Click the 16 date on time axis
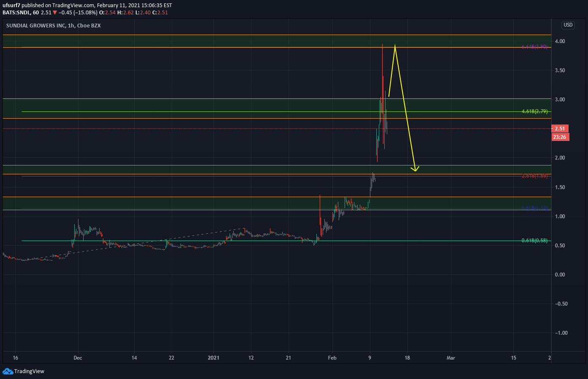This screenshot has height=379, width=588. tap(16, 358)
